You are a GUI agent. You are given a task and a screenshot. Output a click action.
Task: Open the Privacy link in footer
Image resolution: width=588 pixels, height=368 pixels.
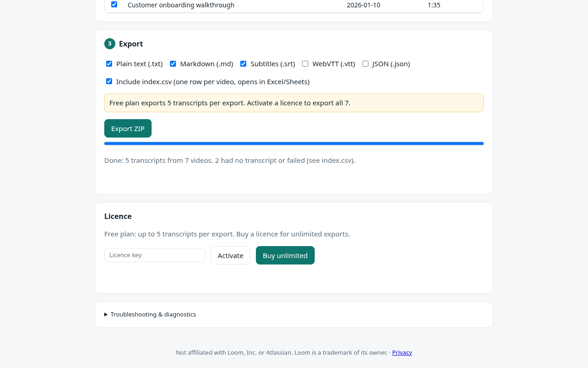point(402,352)
